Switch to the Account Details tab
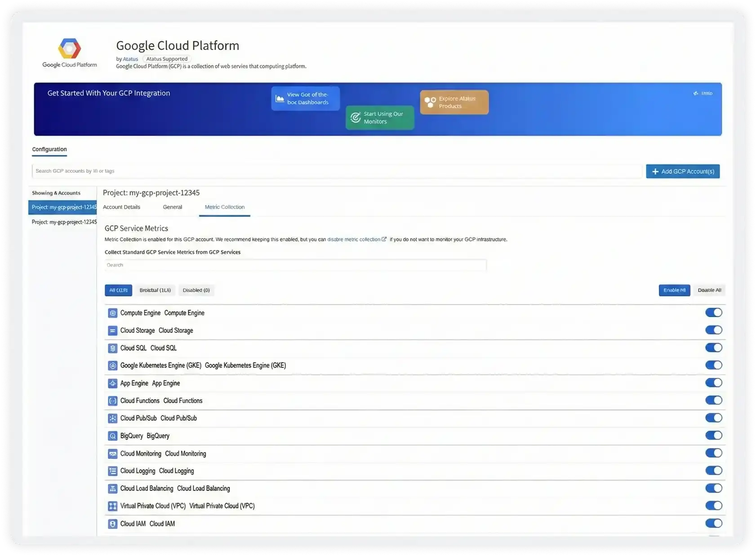Image resolution: width=756 pixels, height=556 pixels. point(121,207)
